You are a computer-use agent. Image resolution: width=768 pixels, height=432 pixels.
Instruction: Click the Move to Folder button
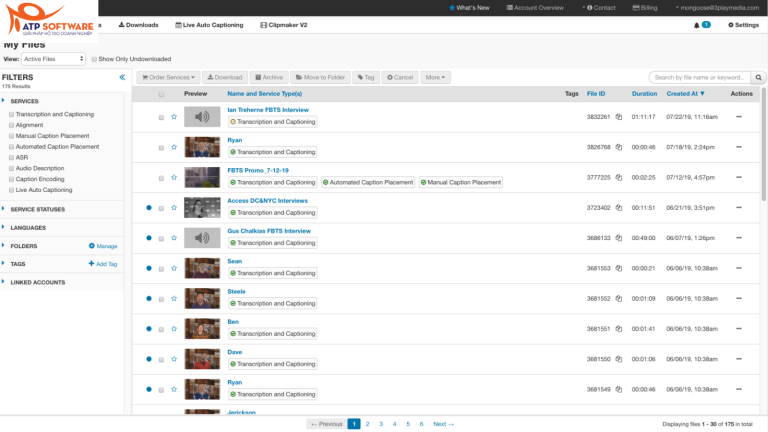[319, 77]
